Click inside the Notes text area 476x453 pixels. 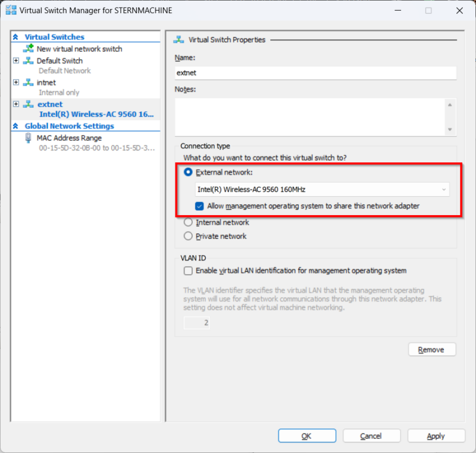(309, 117)
